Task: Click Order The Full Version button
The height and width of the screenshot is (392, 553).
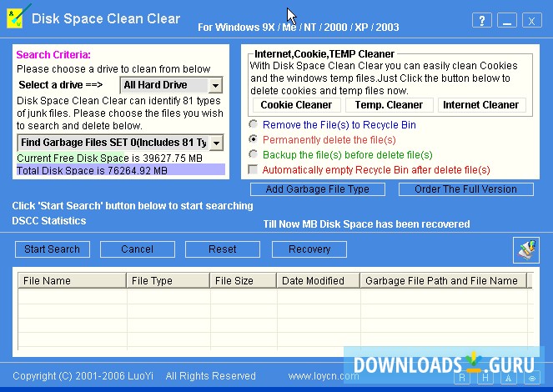Action: tap(465, 189)
